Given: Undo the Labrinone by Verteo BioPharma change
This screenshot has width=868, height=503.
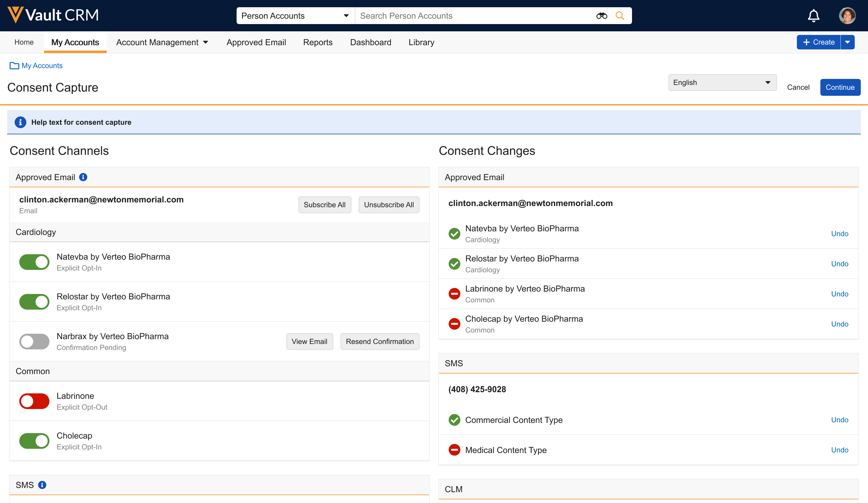Looking at the screenshot, I should [x=839, y=294].
